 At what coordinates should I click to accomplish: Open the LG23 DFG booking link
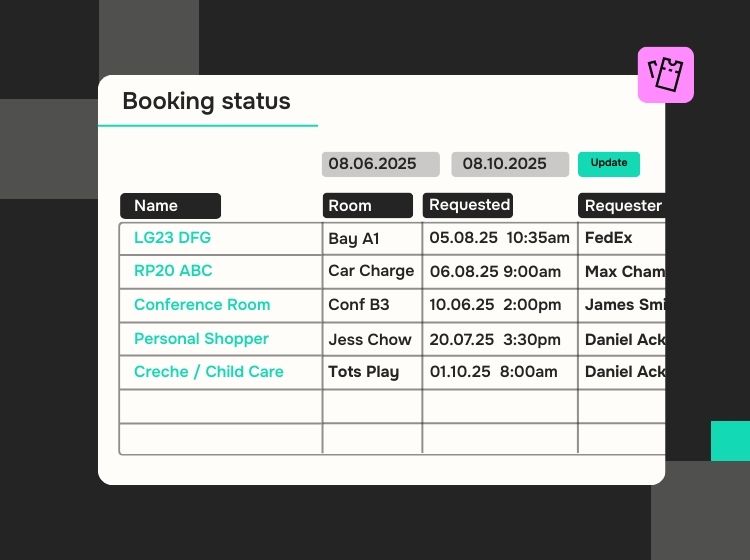[x=172, y=238]
